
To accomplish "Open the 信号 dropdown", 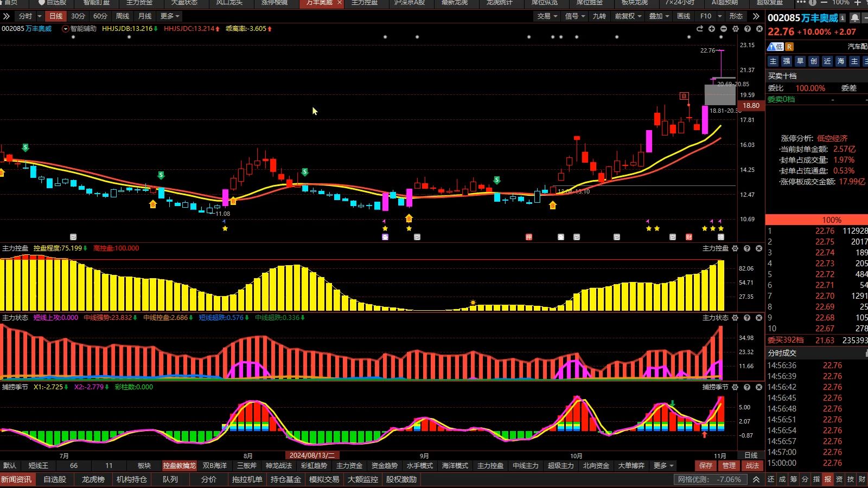I will pos(575,16).
